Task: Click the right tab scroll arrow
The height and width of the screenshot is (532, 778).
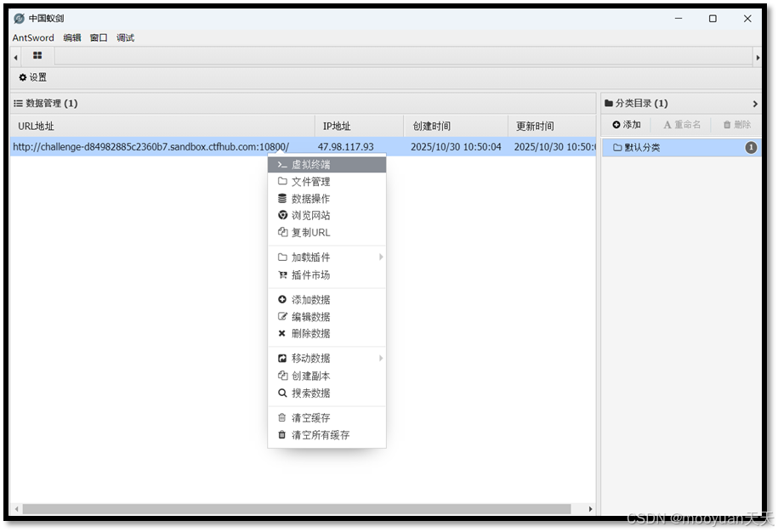Action: point(757,58)
